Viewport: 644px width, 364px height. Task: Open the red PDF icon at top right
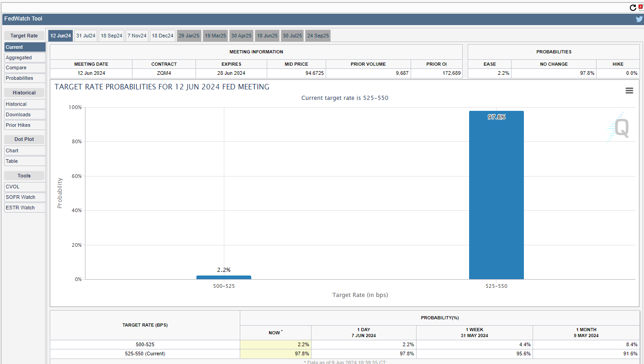pos(641,7)
